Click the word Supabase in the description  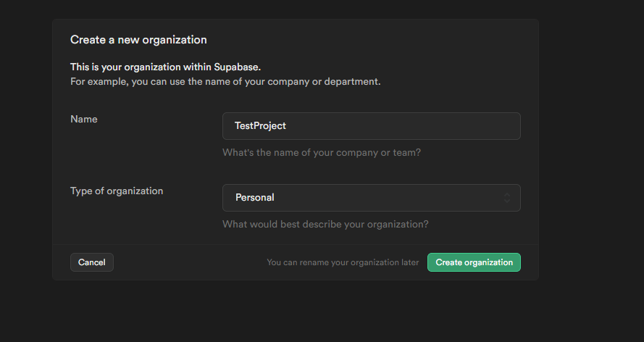236,67
